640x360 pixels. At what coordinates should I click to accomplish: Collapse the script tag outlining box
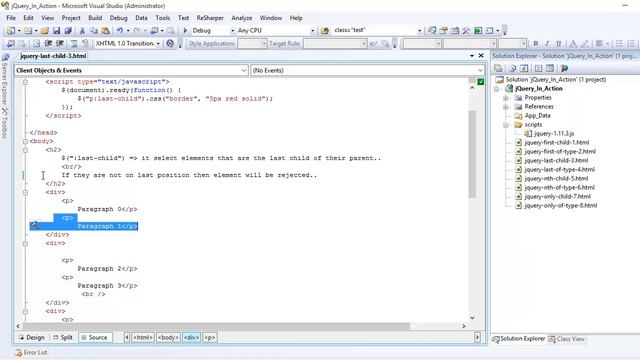(25, 82)
